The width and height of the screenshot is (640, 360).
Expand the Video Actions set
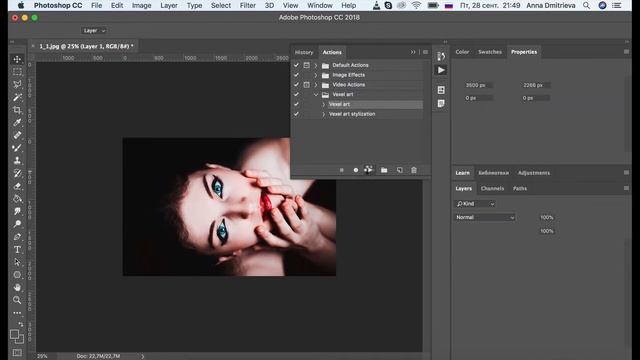316,85
